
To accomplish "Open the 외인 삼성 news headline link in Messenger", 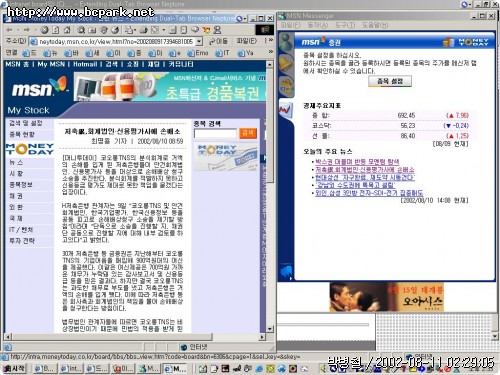I will click(x=369, y=193).
